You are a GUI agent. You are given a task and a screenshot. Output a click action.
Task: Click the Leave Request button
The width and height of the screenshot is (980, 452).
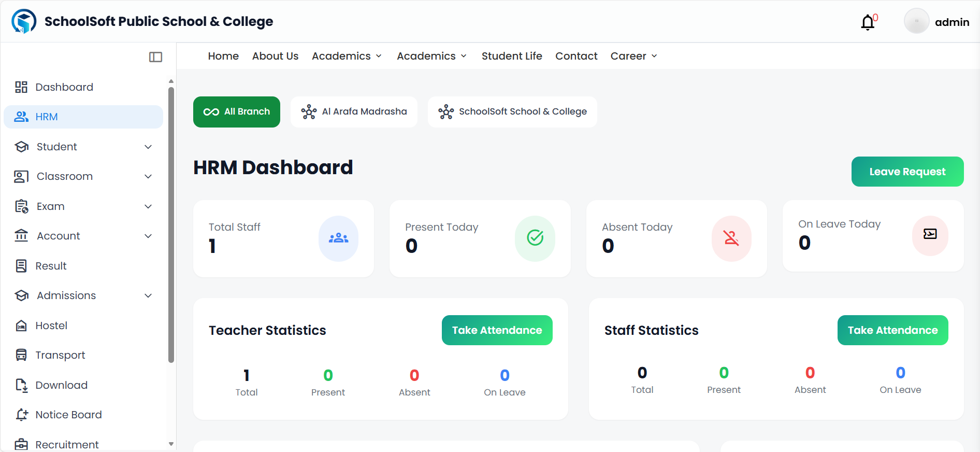pyautogui.click(x=907, y=172)
